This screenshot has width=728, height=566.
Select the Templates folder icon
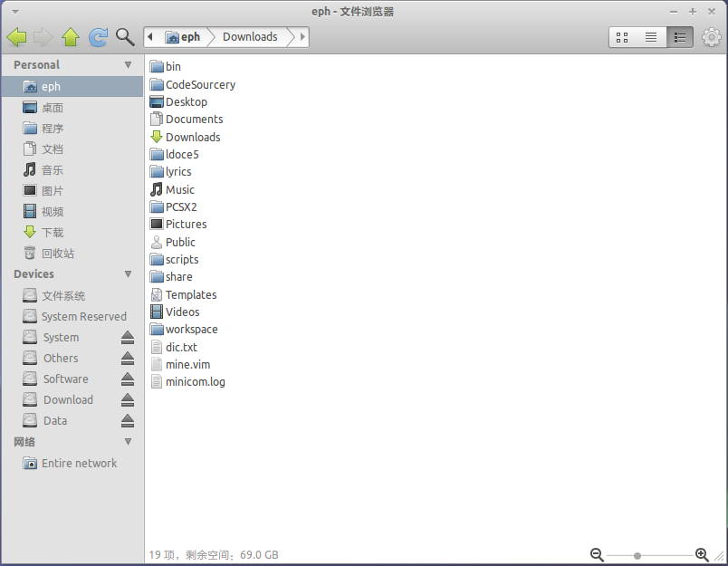[x=157, y=295]
